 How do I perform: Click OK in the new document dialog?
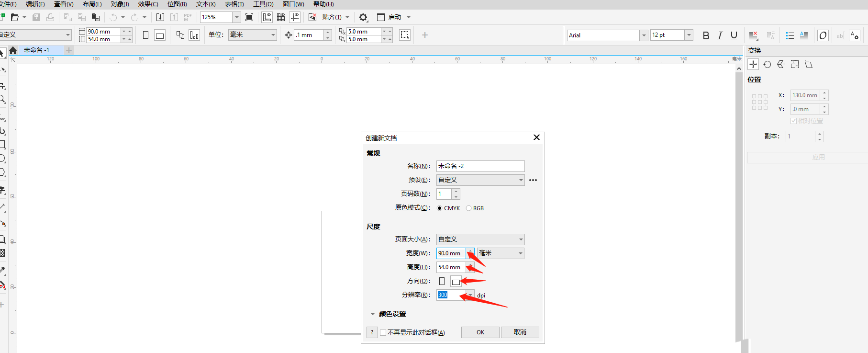click(x=480, y=332)
